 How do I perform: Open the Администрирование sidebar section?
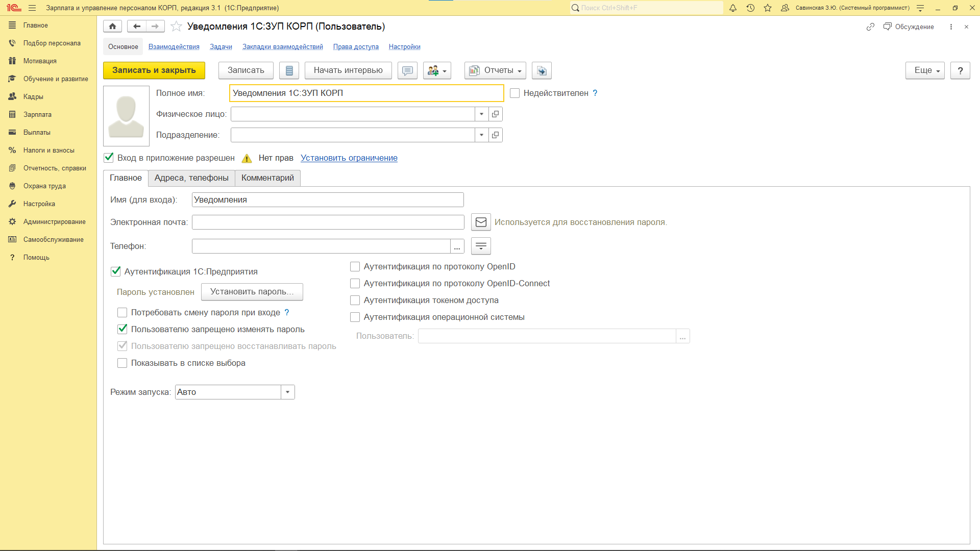coord(54,222)
